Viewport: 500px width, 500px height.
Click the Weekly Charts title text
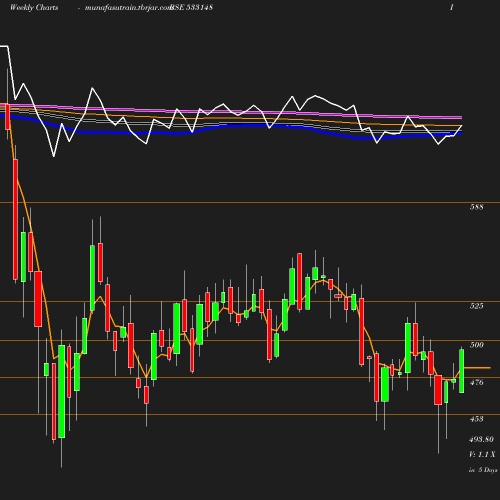point(34,8)
